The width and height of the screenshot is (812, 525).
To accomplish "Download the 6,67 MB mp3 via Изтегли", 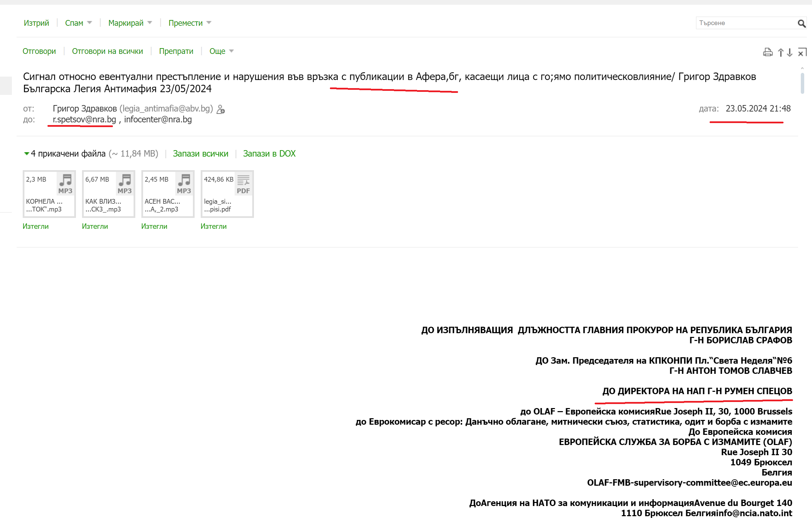I will coord(95,226).
